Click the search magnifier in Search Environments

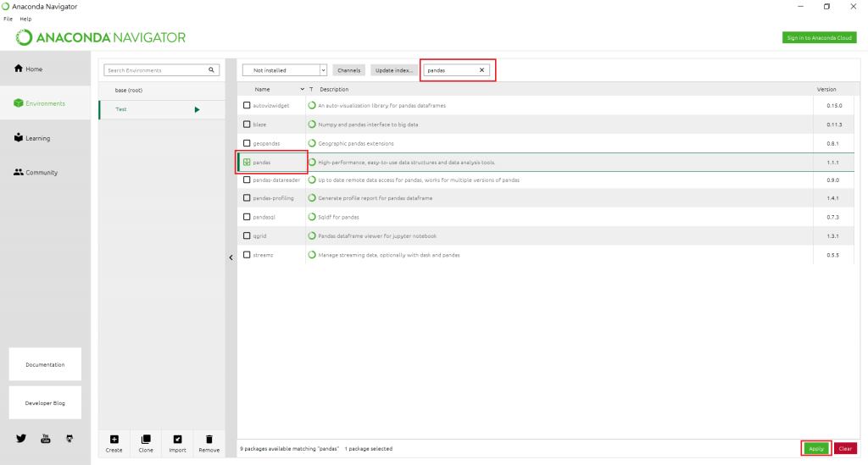point(211,70)
